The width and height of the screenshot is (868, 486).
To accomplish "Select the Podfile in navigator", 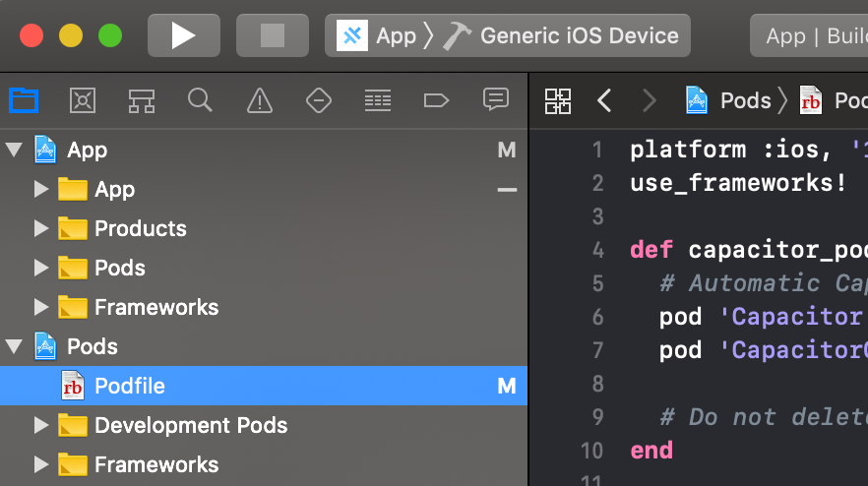I will coord(129,387).
